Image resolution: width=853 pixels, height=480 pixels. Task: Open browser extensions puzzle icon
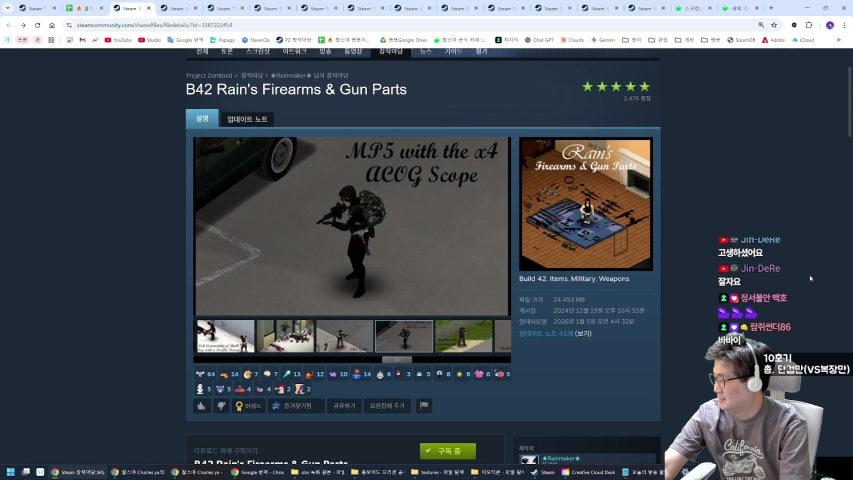tap(809, 25)
